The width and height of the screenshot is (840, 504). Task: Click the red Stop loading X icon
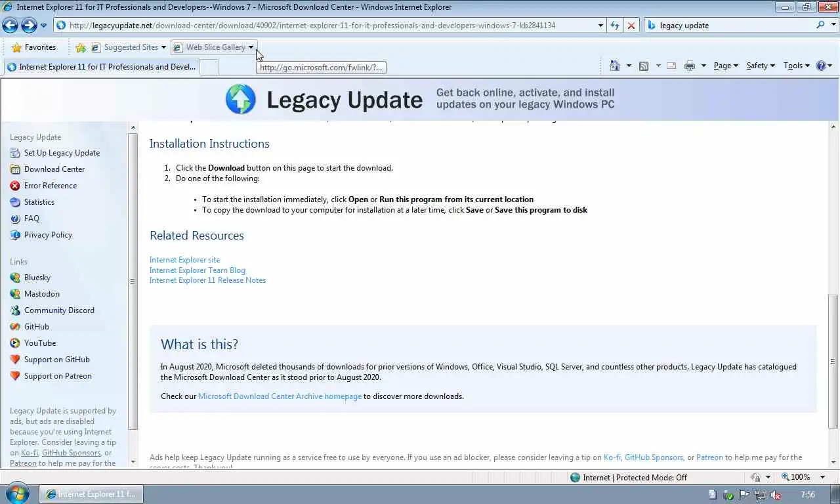pos(631,26)
